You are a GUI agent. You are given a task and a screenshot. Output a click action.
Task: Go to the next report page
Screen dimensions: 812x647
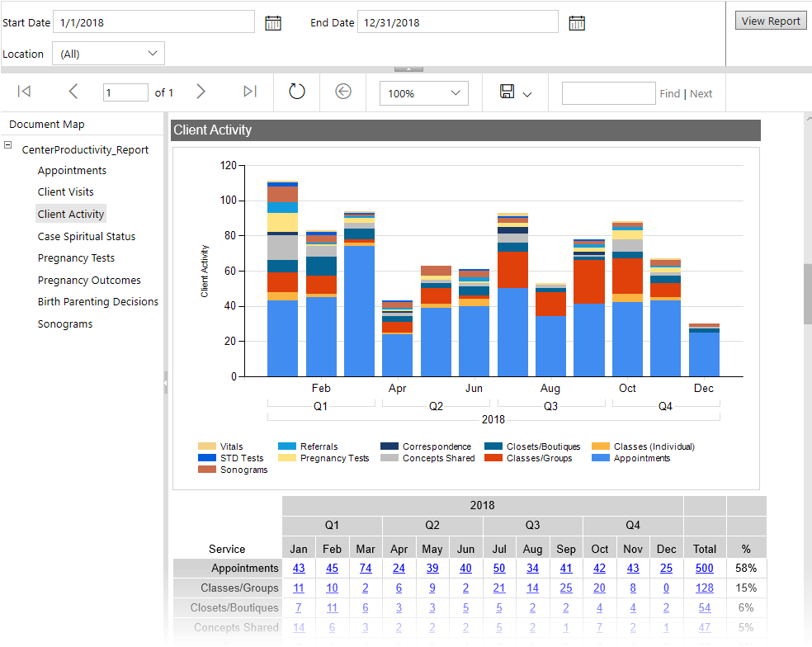[201, 92]
